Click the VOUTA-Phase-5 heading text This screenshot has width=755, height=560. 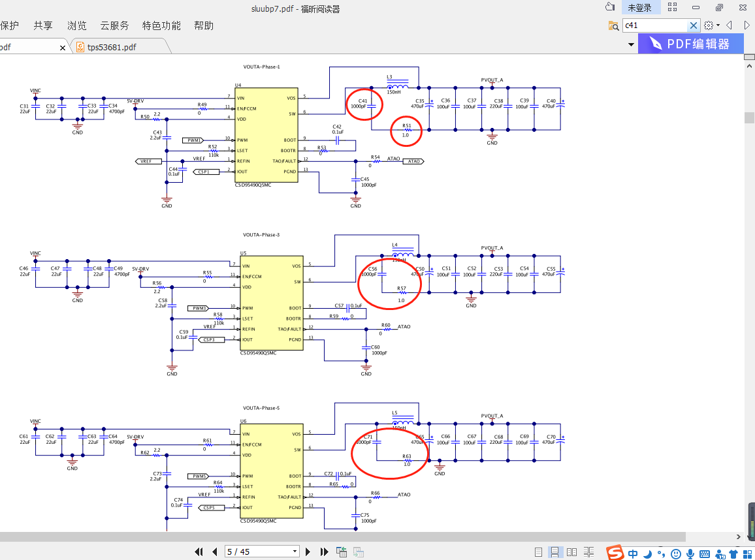tap(261, 408)
